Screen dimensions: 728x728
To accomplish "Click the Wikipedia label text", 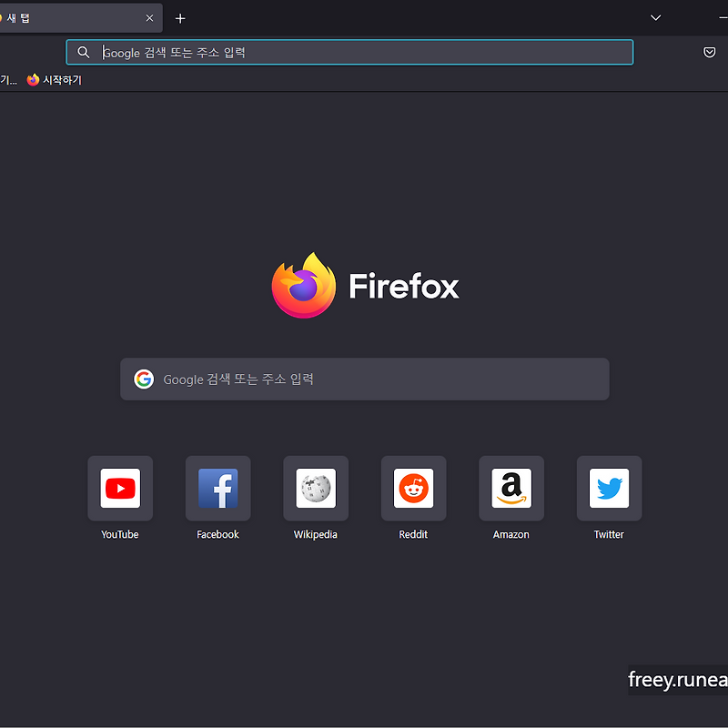I will pos(316,534).
